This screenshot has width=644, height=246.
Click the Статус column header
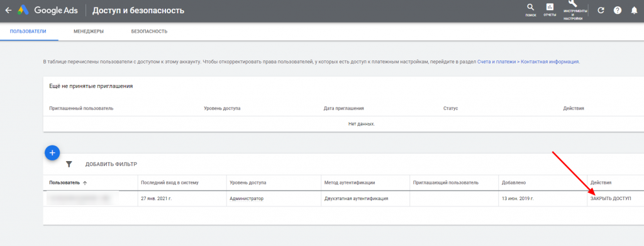pyautogui.click(x=450, y=108)
